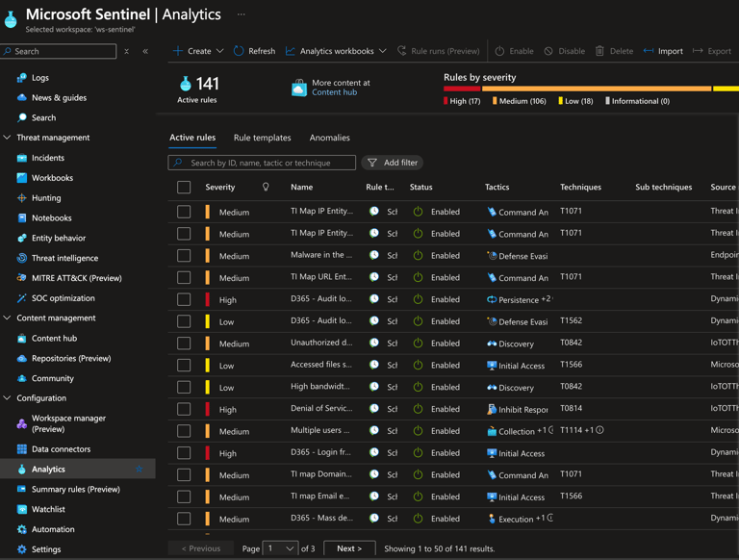Image resolution: width=739 pixels, height=560 pixels.
Task: Open the Create dropdown
Action: pyautogui.click(x=198, y=51)
